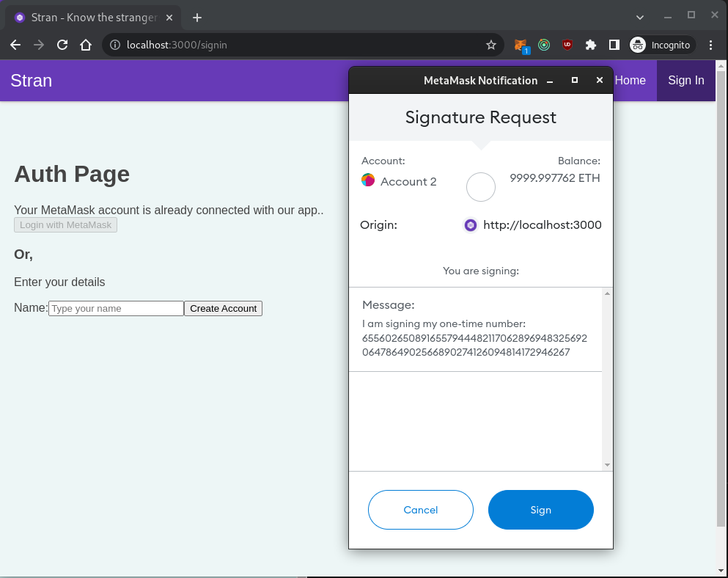Reload the localhost signin page
Image resolution: width=728 pixels, height=578 pixels.
[x=62, y=45]
